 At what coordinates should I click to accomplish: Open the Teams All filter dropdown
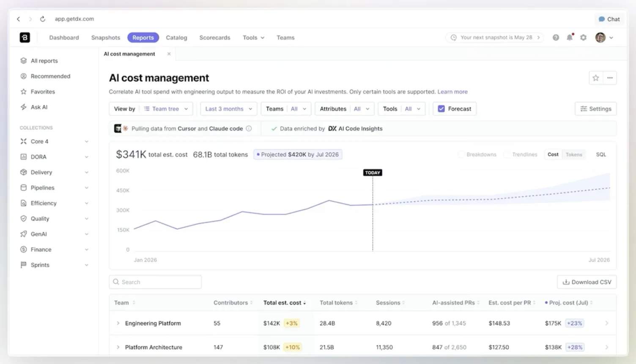point(286,109)
